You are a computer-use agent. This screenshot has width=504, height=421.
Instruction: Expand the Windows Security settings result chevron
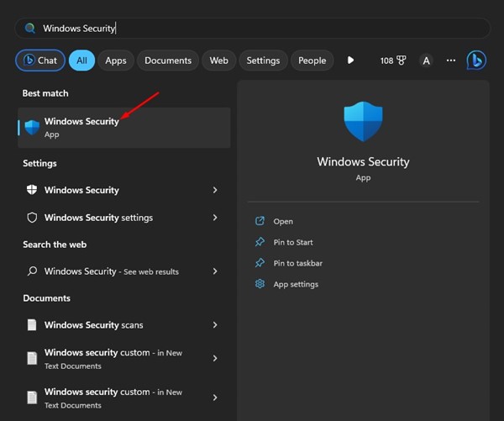click(215, 218)
